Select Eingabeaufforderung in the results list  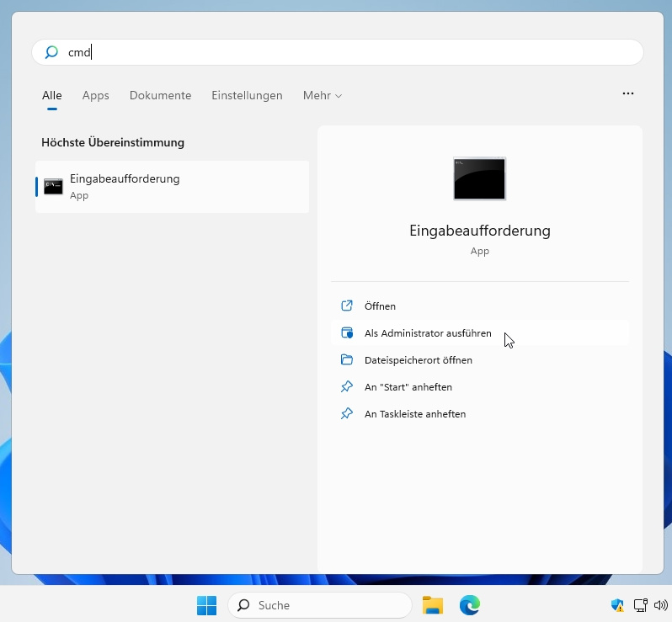coord(172,187)
